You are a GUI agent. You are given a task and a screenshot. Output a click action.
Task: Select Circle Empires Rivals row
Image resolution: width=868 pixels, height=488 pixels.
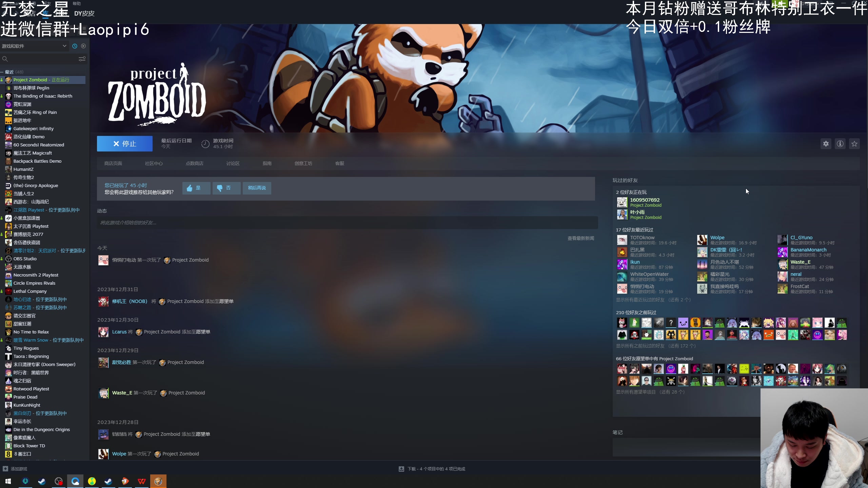43,283
